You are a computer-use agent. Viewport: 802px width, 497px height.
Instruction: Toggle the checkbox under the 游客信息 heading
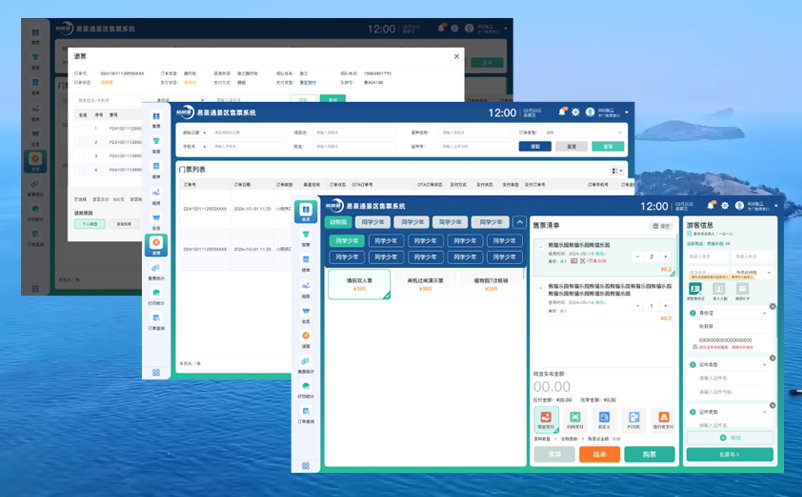point(689,234)
